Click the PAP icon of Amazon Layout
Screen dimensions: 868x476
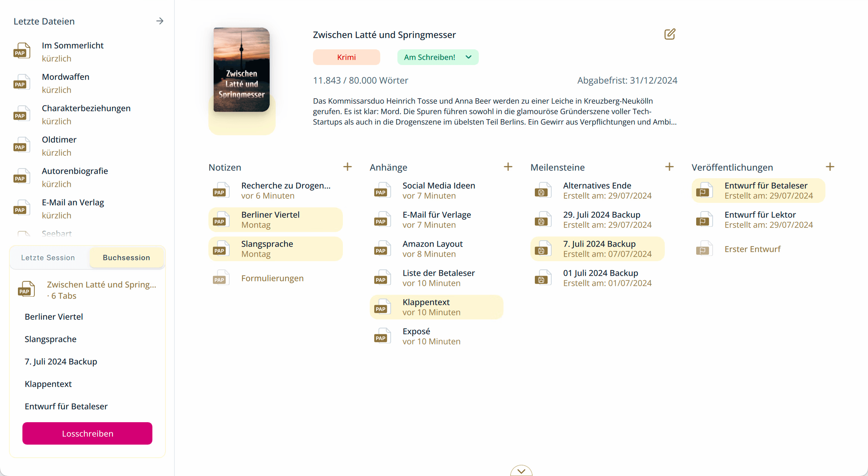(383, 248)
